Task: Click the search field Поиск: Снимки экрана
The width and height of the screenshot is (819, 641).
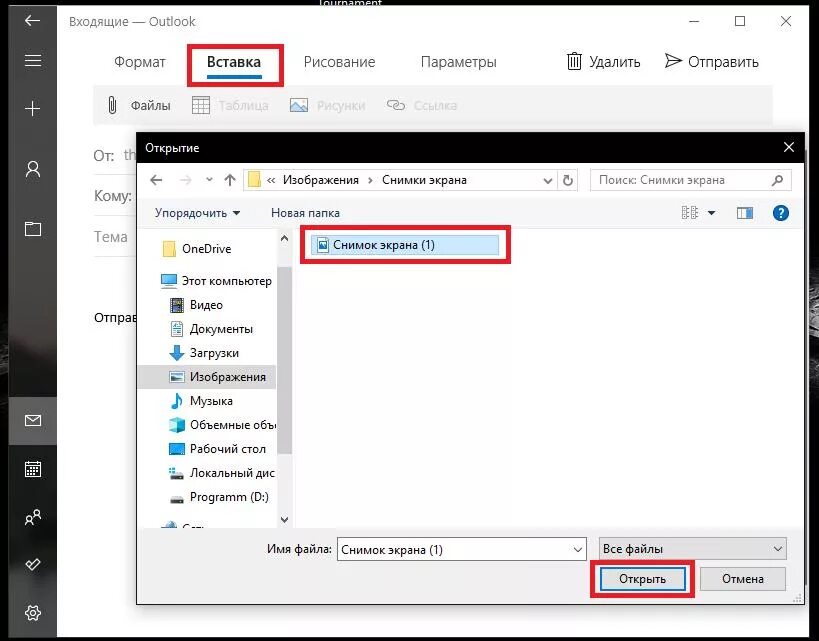Action: (x=691, y=180)
